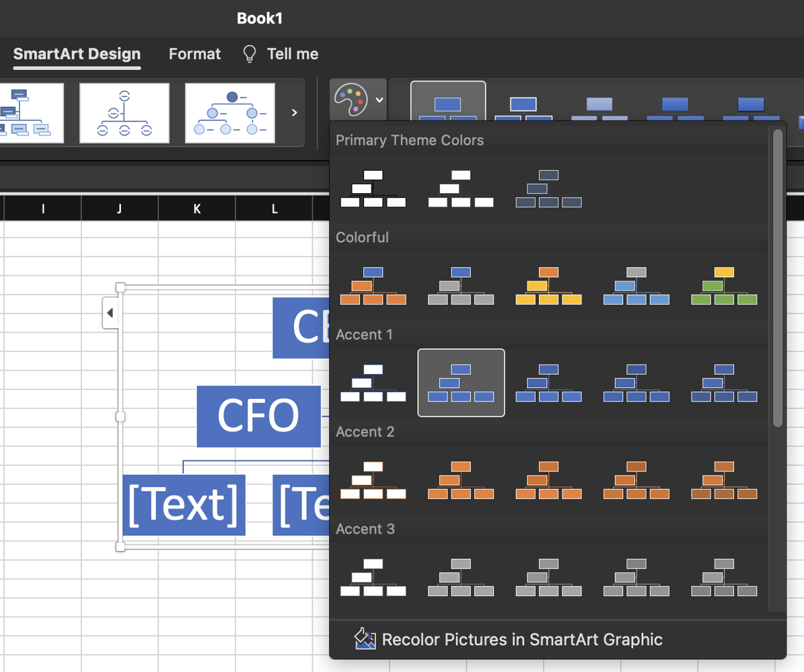Collapse the SmartArt text pane arrow
804x672 pixels.
coord(109,311)
